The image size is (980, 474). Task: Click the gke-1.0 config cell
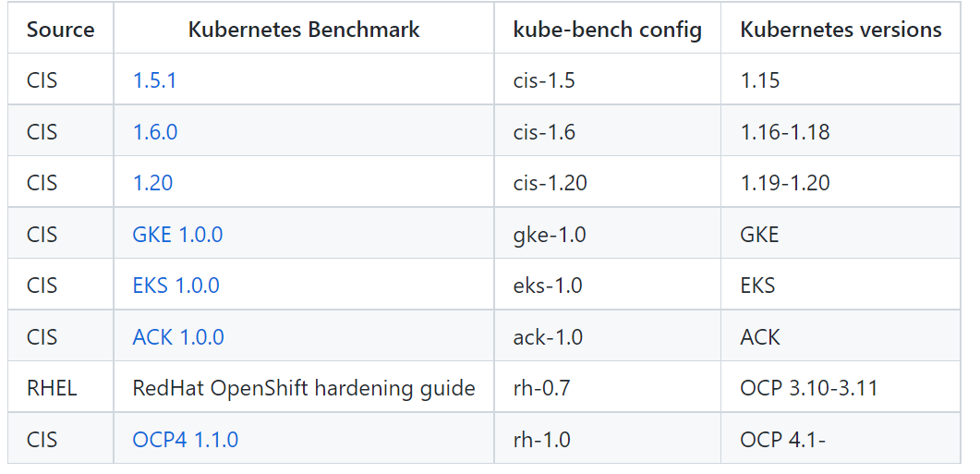pos(550,235)
